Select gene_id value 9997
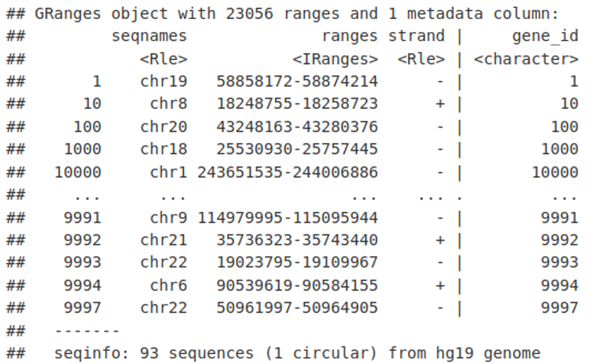Screen dimensions: 600x364 [559, 308]
